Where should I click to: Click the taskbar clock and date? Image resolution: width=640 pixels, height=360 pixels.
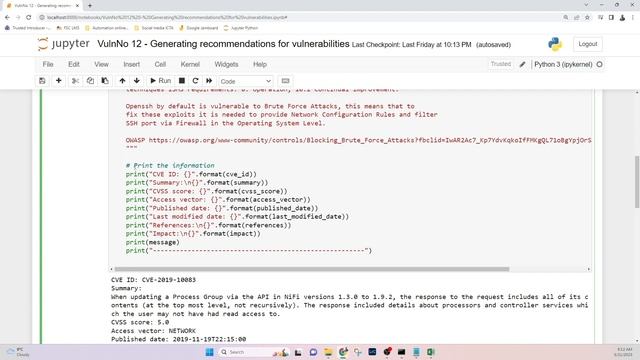[x=623, y=352]
